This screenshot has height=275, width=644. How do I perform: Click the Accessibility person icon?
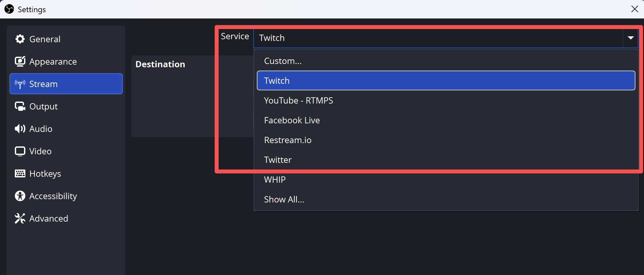click(x=20, y=196)
